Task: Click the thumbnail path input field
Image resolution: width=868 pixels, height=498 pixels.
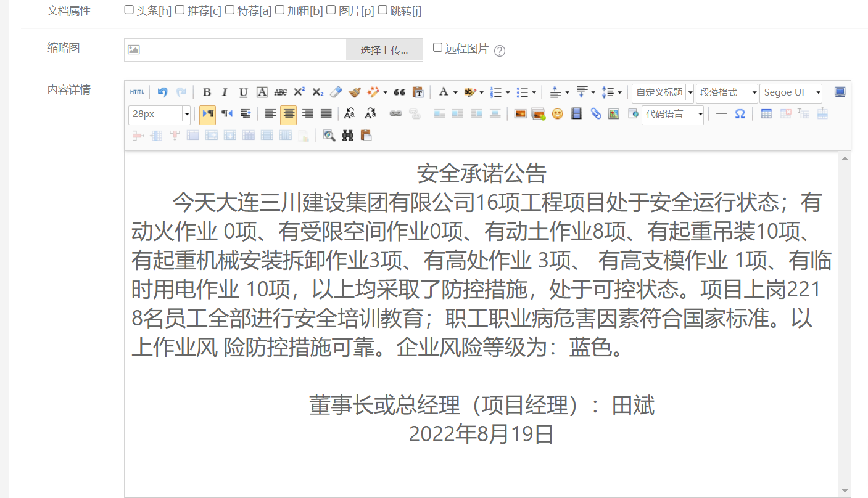Action: (235, 50)
